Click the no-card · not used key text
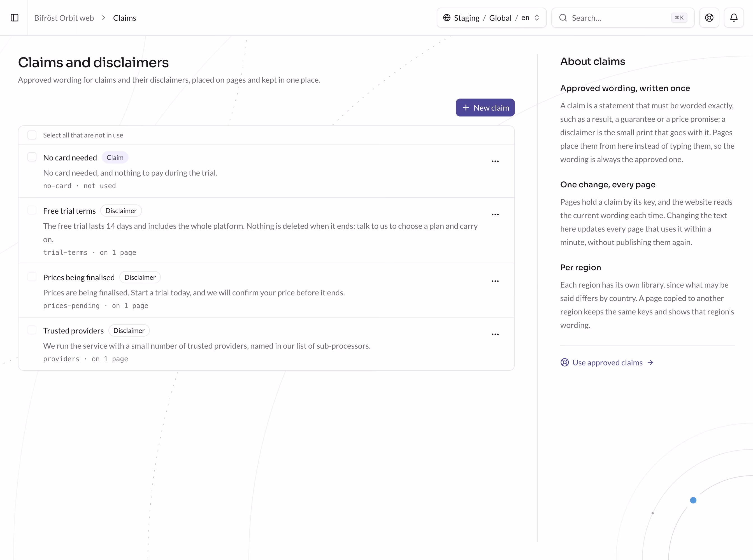The height and width of the screenshot is (560, 753). pyautogui.click(x=79, y=186)
